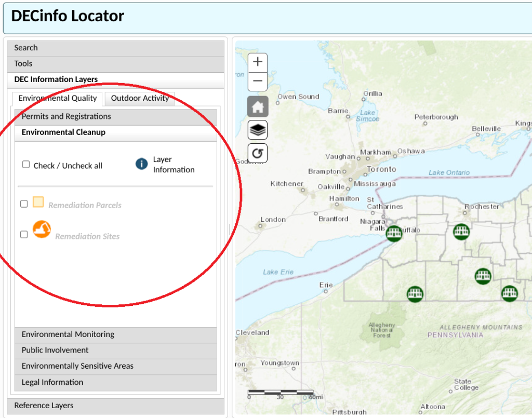Click the zoom in button on map

tap(257, 61)
